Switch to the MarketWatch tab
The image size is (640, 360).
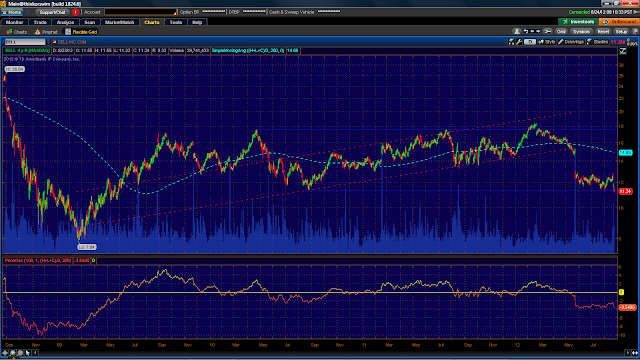click(x=119, y=22)
